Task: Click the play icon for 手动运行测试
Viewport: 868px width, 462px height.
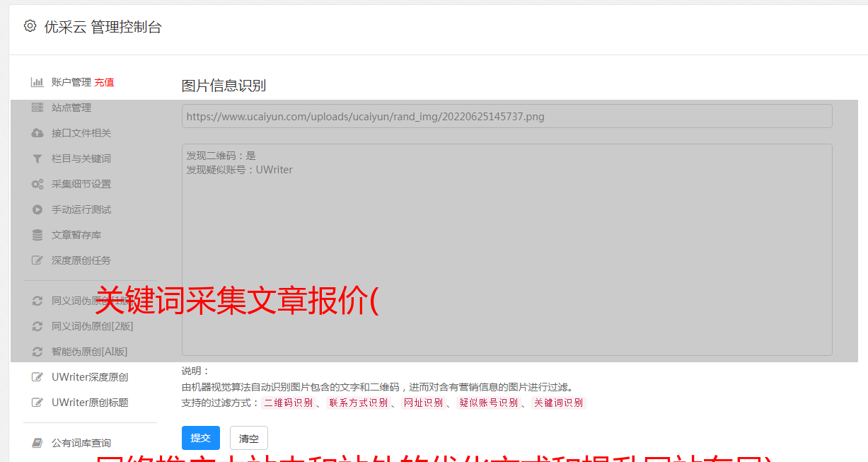Action: [x=37, y=209]
